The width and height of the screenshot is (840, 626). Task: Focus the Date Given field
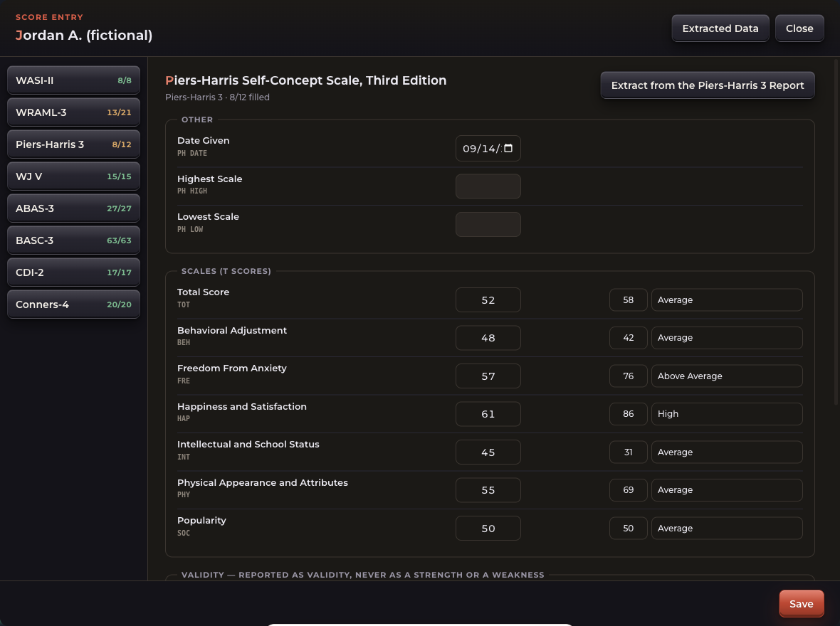click(488, 149)
